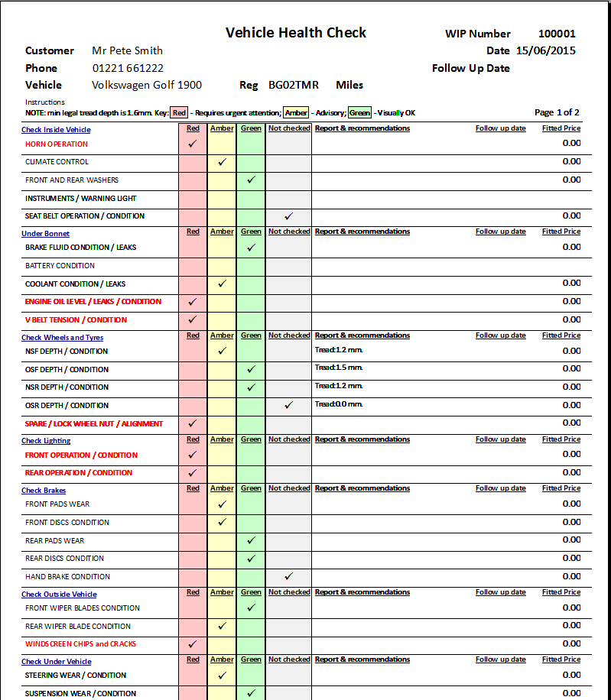Toggle Red checkmark for Rear Operation lighting
The image size is (611, 700).
[193, 473]
